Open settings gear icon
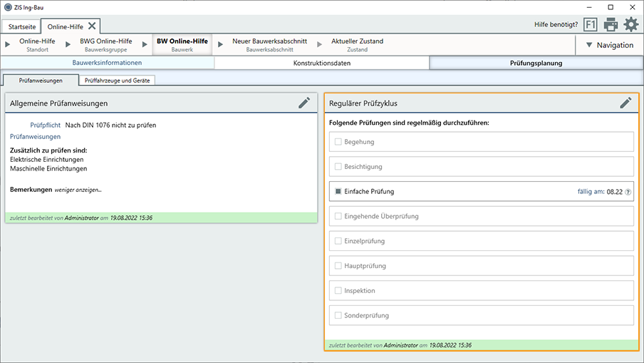644x363 pixels. pos(631,25)
